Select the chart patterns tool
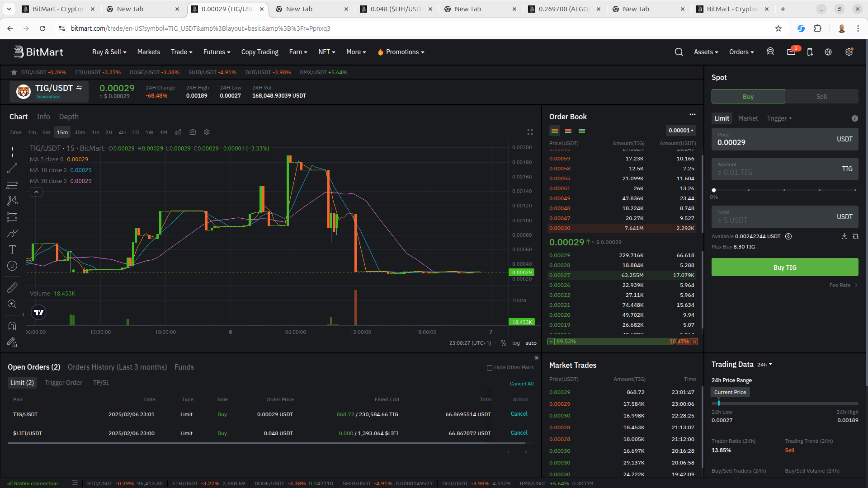 [12, 201]
